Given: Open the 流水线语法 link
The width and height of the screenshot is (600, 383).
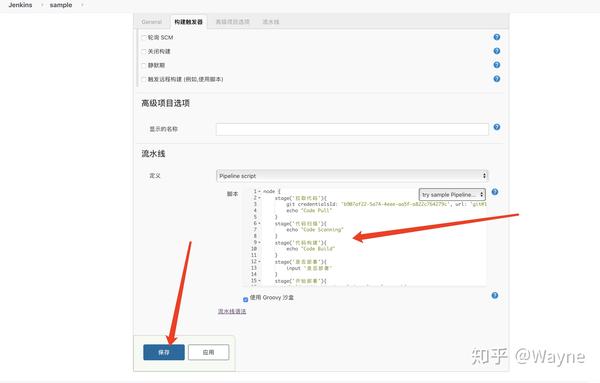Looking at the screenshot, I should point(232,311).
